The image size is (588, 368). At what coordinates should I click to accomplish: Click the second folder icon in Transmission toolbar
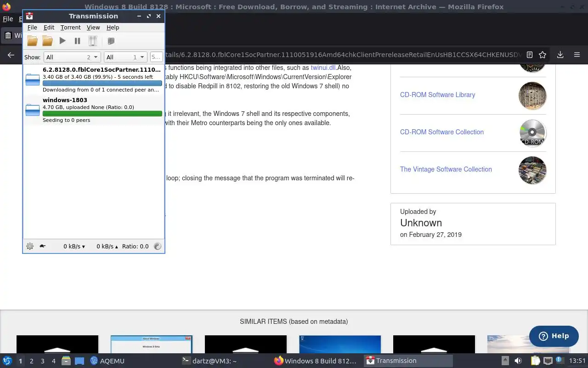point(47,41)
